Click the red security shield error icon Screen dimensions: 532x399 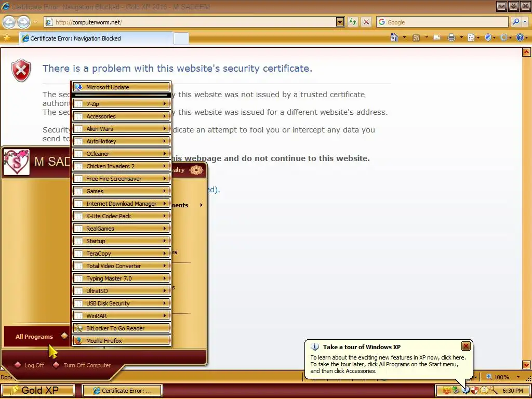pyautogui.click(x=21, y=70)
